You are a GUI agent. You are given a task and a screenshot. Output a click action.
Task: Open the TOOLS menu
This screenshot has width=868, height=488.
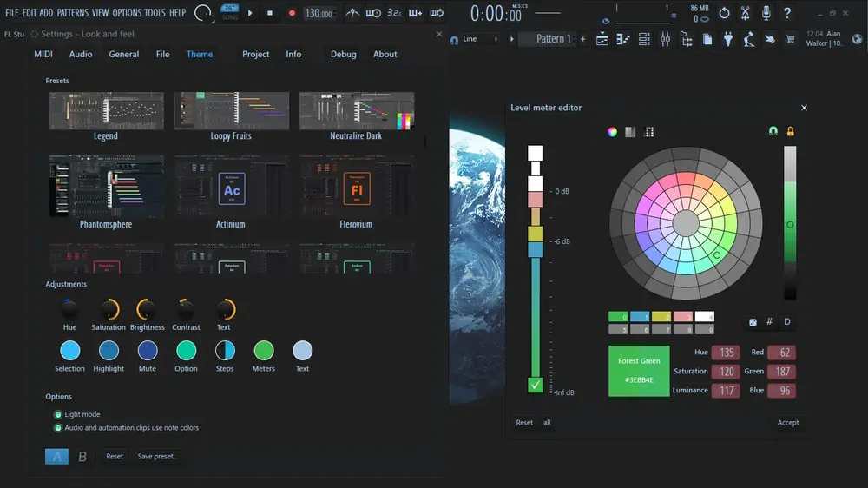[155, 13]
